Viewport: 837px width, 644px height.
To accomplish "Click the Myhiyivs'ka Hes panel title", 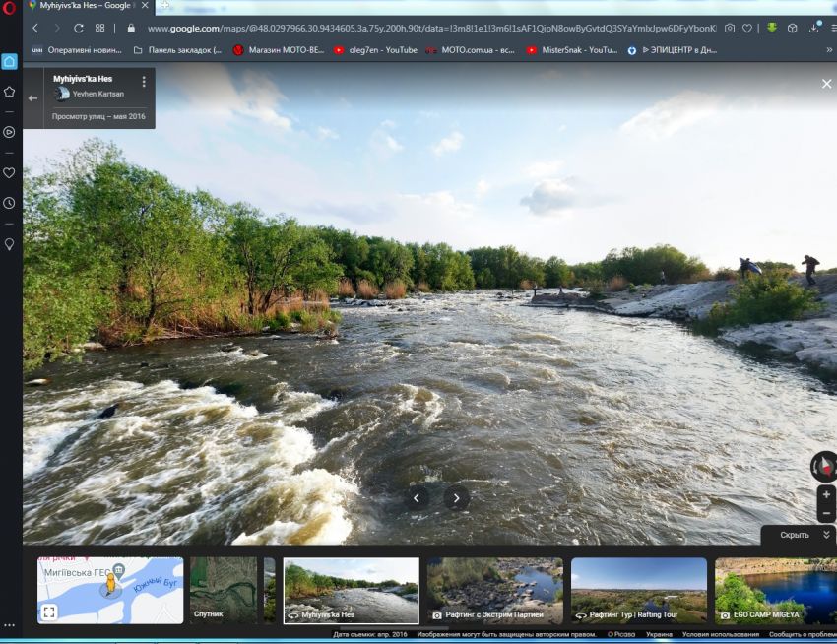I will pos(83,79).
